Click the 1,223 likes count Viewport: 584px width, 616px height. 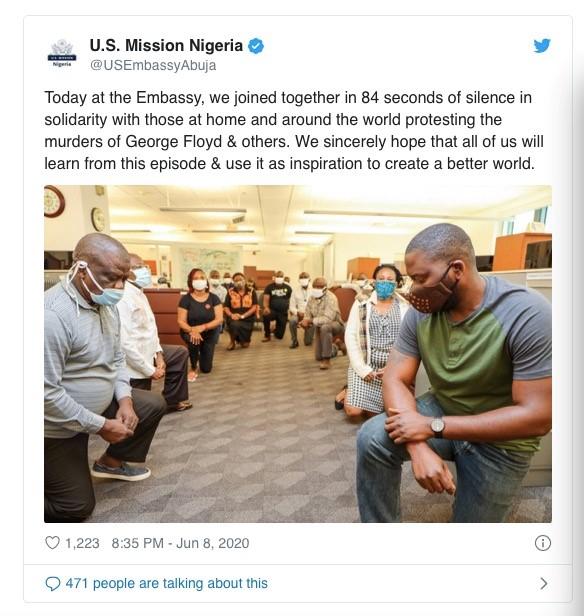pyautogui.click(x=82, y=543)
